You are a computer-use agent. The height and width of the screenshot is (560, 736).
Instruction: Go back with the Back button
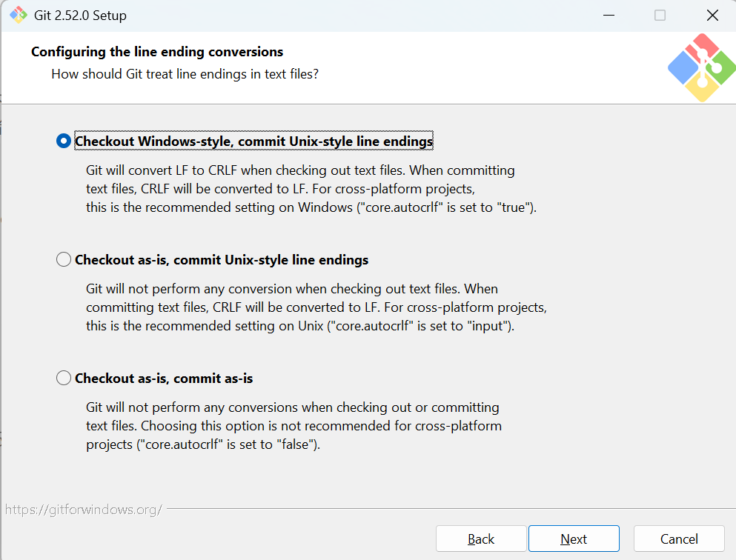tap(481, 539)
